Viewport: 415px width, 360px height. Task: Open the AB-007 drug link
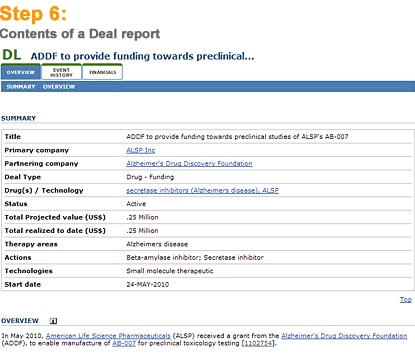[124, 343]
